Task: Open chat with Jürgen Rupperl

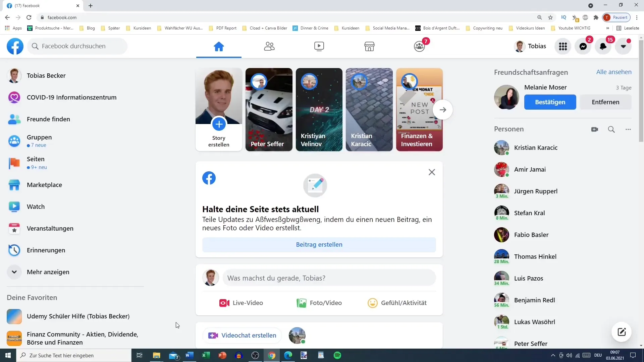Action: coord(562,191)
